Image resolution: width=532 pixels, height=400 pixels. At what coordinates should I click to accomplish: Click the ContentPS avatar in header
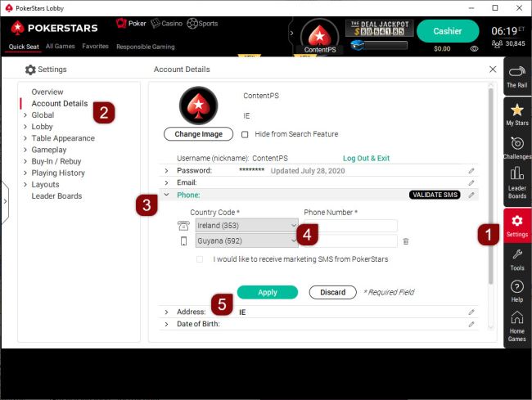click(x=319, y=37)
